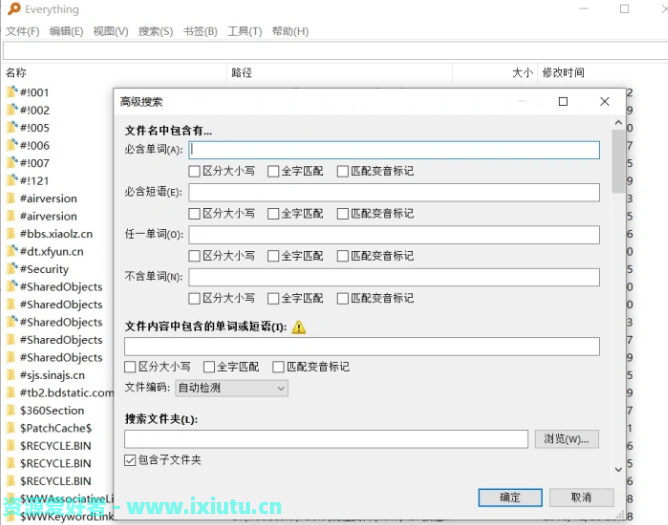Open the 搜索(S) menu

[x=155, y=31]
